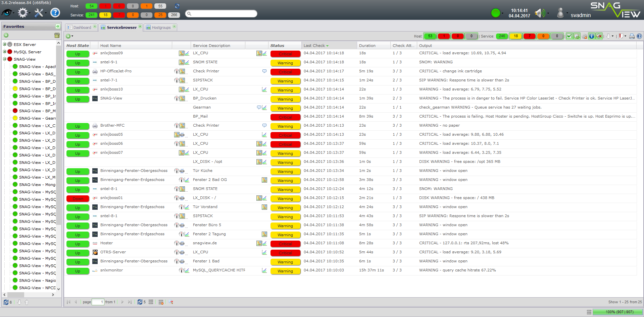Refresh the service grid (5)
The image size is (644, 317).
[140, 302]
